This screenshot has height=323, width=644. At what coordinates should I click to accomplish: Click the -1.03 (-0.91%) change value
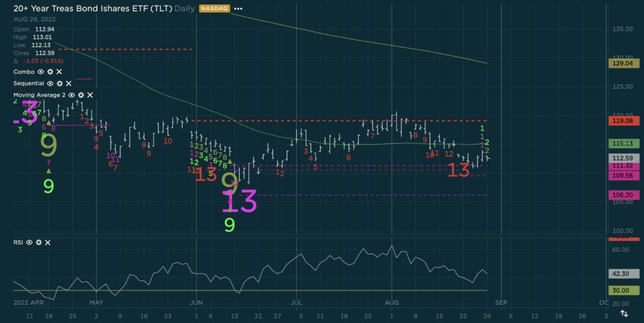point(43,61)
